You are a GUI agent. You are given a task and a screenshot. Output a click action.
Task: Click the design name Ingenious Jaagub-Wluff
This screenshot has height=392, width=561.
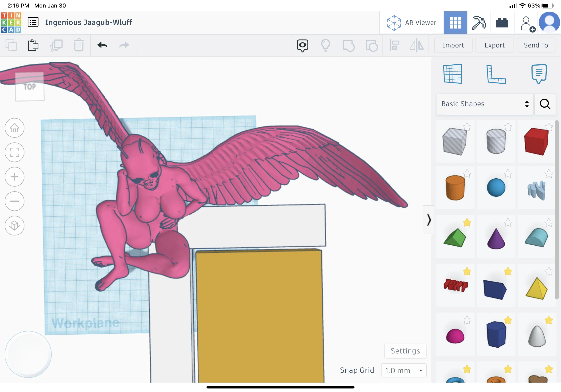click(x=89, y=23)
